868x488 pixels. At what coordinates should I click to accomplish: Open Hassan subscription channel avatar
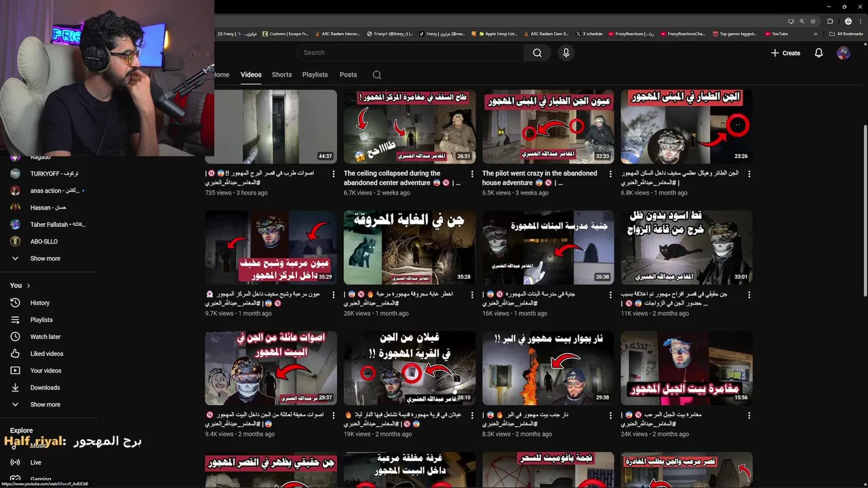pyautogui.click(x=15, y=208)
